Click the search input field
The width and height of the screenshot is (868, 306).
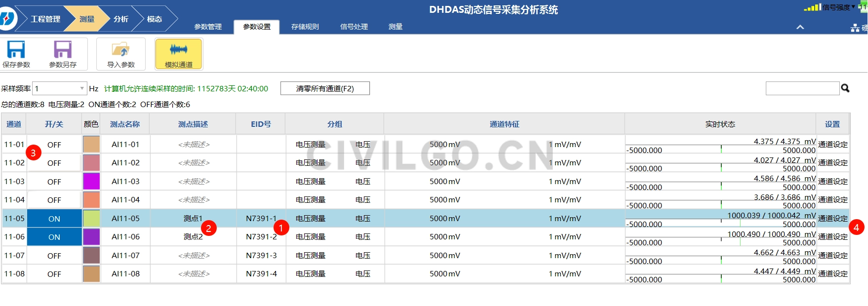pos(802,88)
